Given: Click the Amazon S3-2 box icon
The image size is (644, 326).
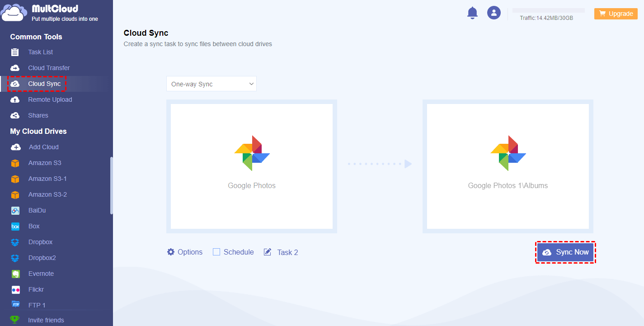Looking at the screenshot, I should pos(15,194).
